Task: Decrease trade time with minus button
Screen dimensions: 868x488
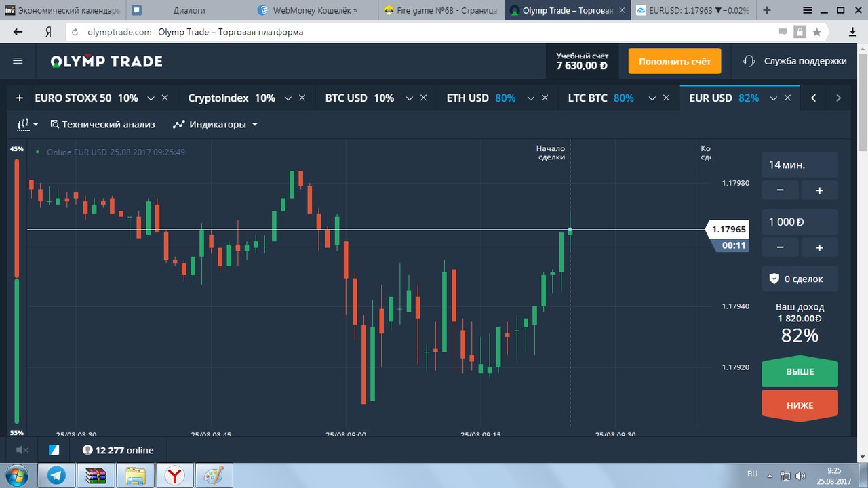Action: pyautogui.click(x=781, y=190)
